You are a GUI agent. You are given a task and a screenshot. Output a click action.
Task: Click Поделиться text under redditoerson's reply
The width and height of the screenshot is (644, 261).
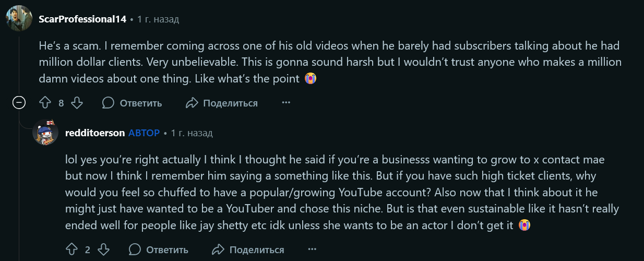coord(257,250)
